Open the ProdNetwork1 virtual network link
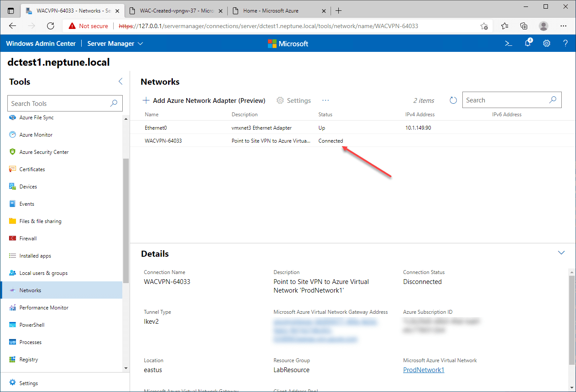576x392 pixels. pos(423,370)
